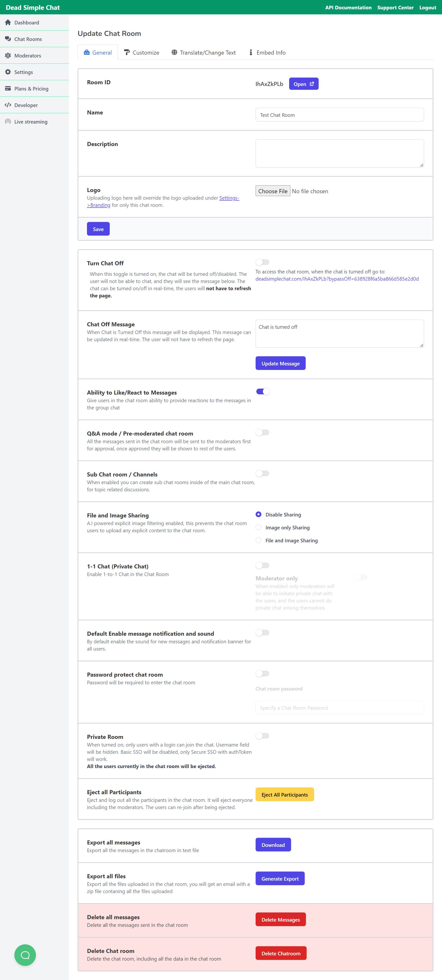Select the Disable Sharing radio button
This screenshot has width=442, height=980.
(x=258, y=514)
